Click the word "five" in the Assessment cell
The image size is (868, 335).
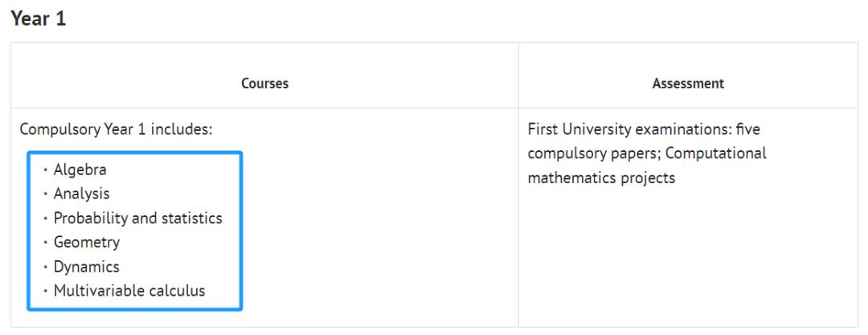coord(748,129)
